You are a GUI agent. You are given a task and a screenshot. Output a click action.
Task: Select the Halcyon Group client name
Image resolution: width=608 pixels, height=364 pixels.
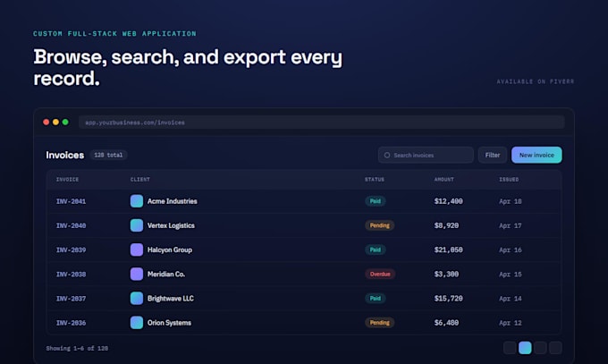170,250
